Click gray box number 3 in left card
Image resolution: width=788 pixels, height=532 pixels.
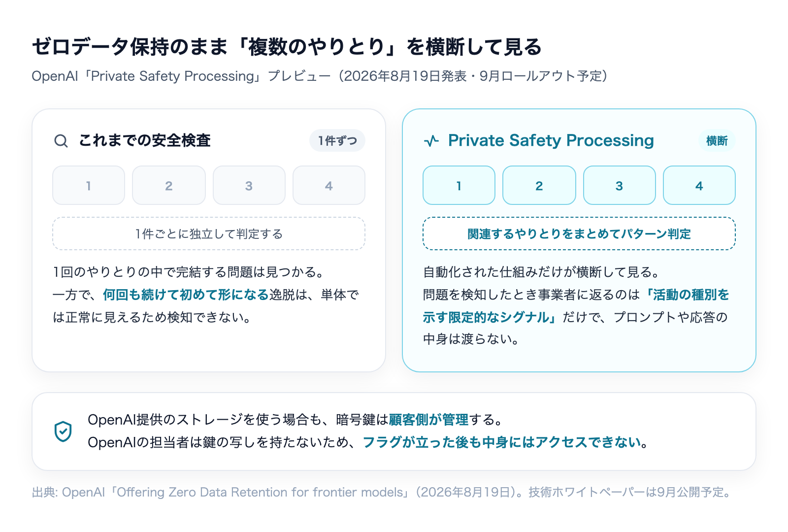[x=249, y=185]
